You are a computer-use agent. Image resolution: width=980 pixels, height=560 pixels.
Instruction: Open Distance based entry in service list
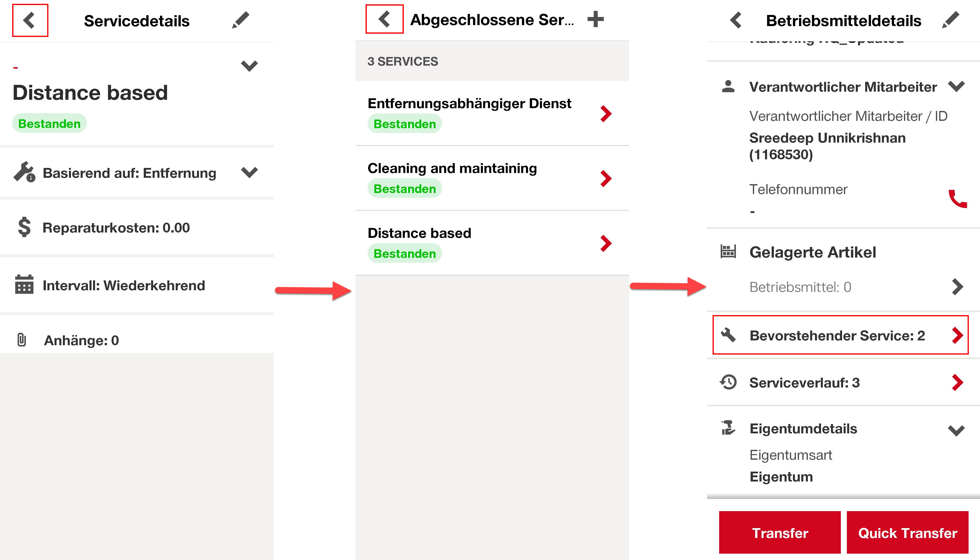click(x=492, y=243)
